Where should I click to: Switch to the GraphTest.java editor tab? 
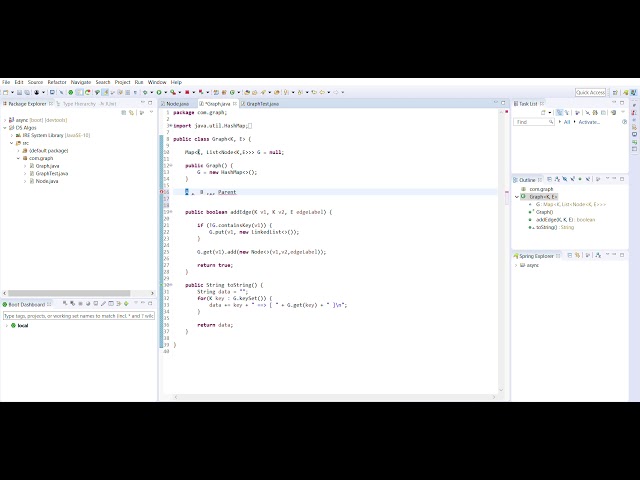[262, 104]
